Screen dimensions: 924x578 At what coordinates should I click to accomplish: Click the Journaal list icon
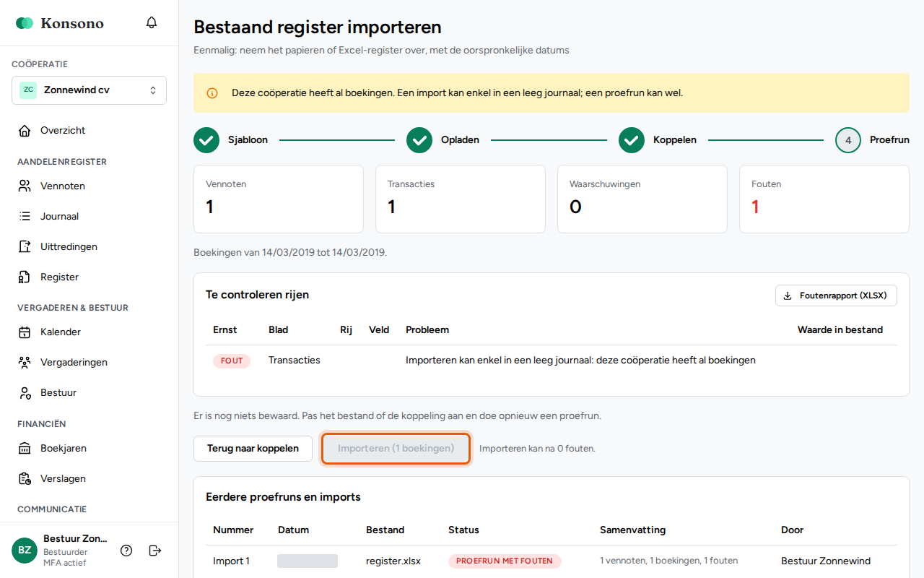click(x=25, y=217)
